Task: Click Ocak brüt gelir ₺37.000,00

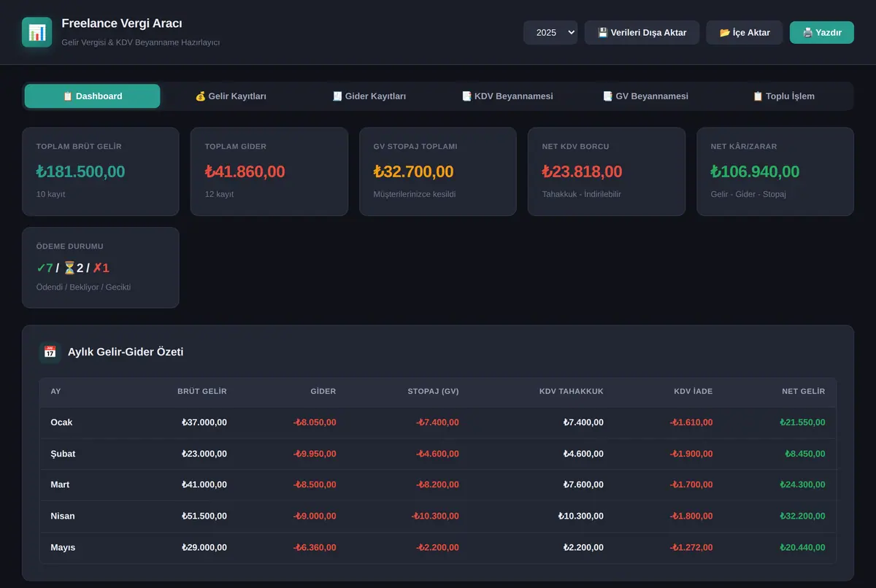Action: (204, 422)
